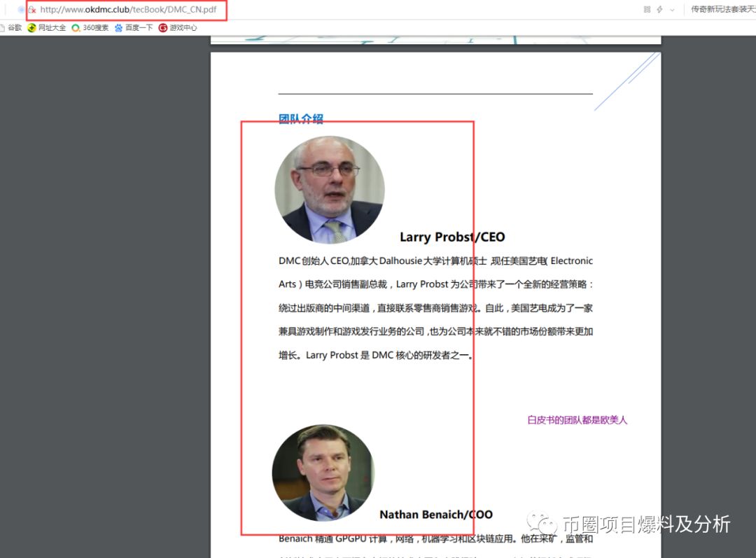Click the QR code icon in address bar
Screen dimensions: 756x558
coord(647,9)
